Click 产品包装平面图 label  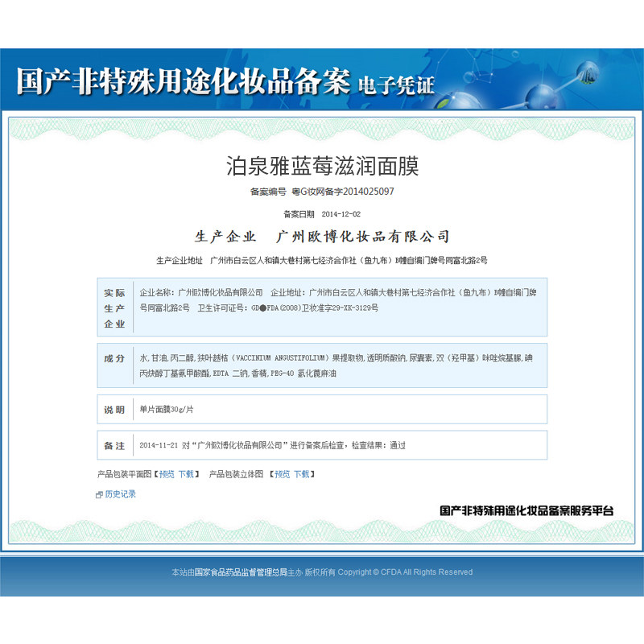pyautogui.click(x=125, y=474)
